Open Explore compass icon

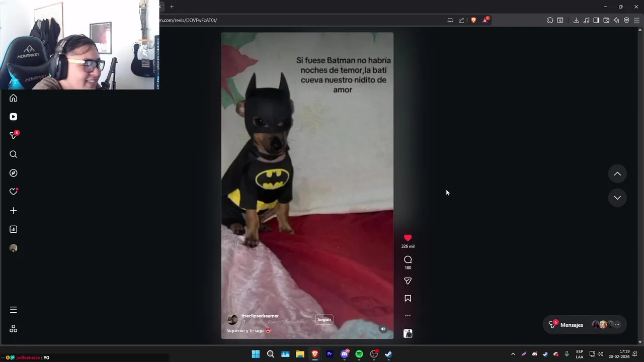click(x=14, y=173)
